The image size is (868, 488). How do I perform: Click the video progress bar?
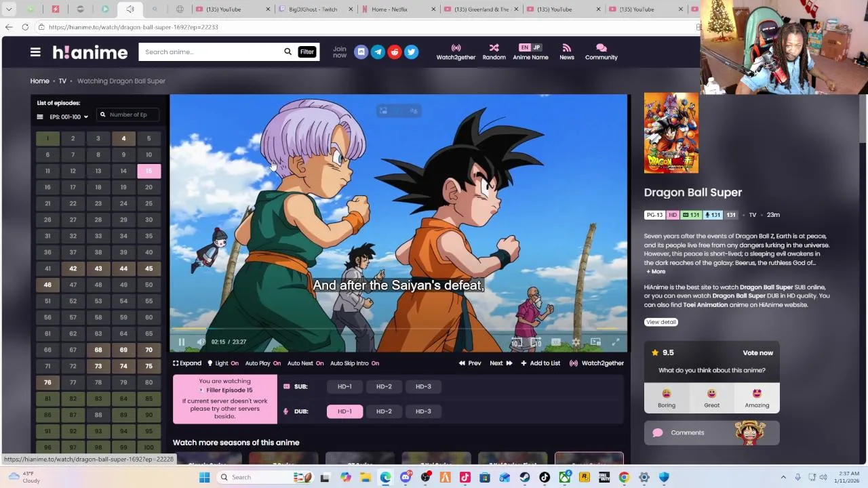pyautogui.click(x=399, y=330)
